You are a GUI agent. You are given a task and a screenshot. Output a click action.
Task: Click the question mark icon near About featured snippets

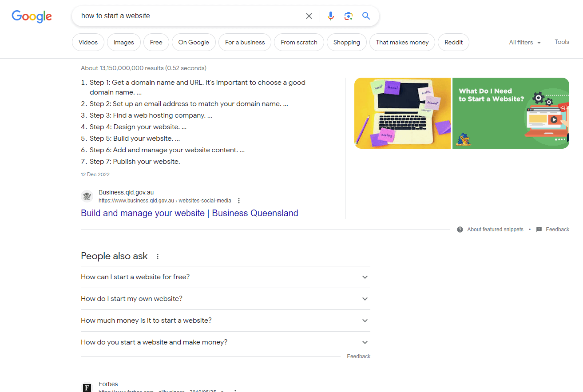460,229
